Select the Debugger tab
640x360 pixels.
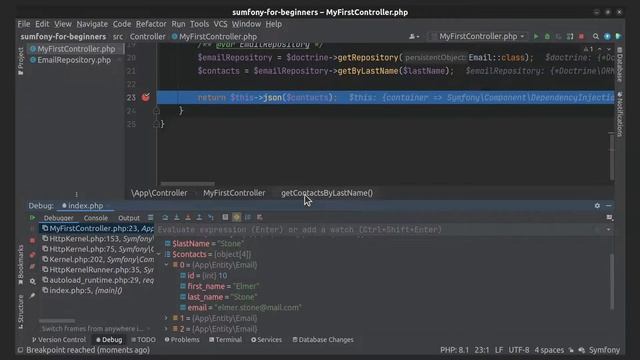coord(58,218)
